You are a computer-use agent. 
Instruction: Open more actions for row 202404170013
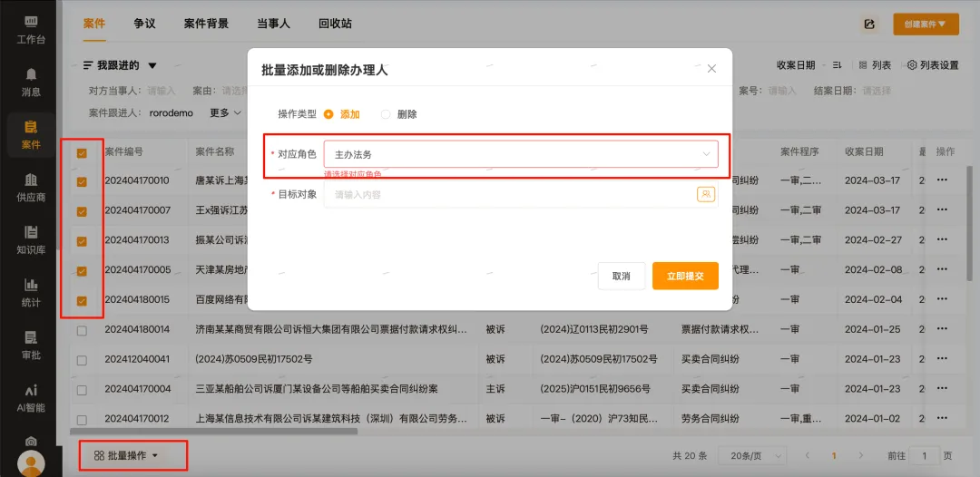coord(943,239)
